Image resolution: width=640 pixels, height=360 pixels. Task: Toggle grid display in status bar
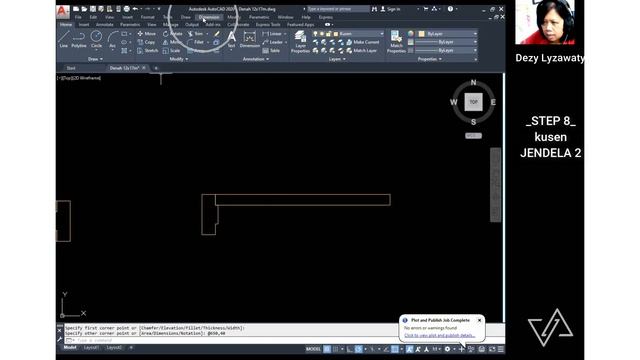327,349
